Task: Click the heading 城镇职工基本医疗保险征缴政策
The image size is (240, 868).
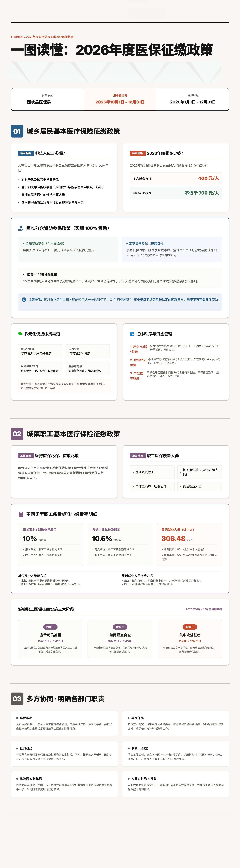Action: [x=73, y=434]
